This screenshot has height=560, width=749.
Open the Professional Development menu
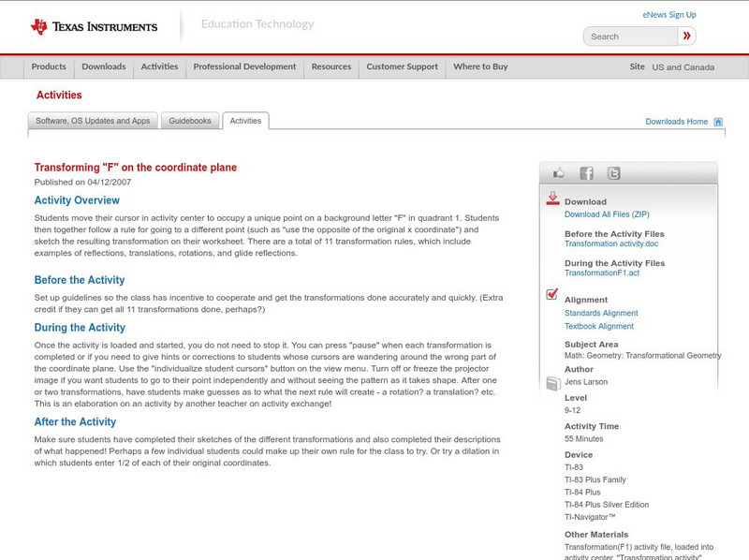click(x=244, y=66)
